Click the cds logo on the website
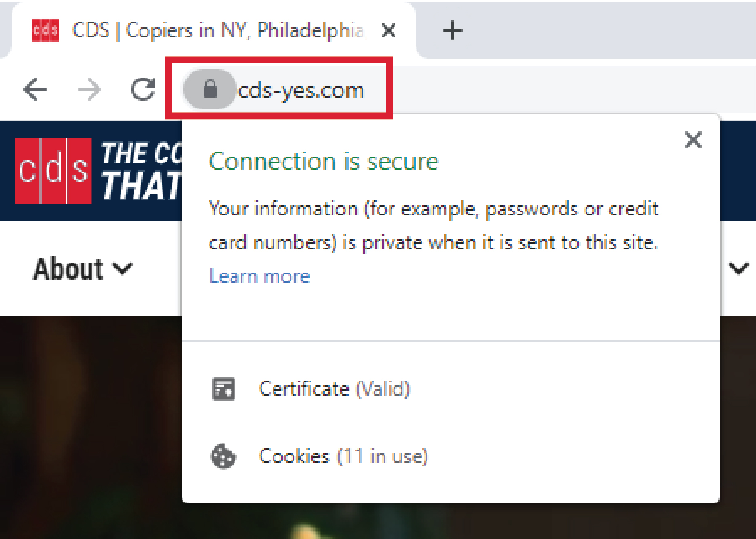 pyautogui.click(x=54, y=171)
